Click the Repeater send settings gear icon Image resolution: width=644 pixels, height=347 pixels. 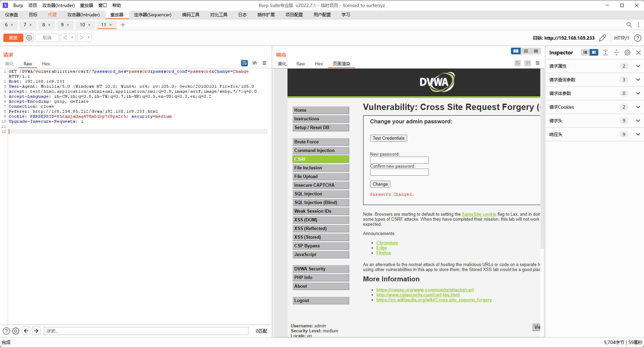(29, 38)
